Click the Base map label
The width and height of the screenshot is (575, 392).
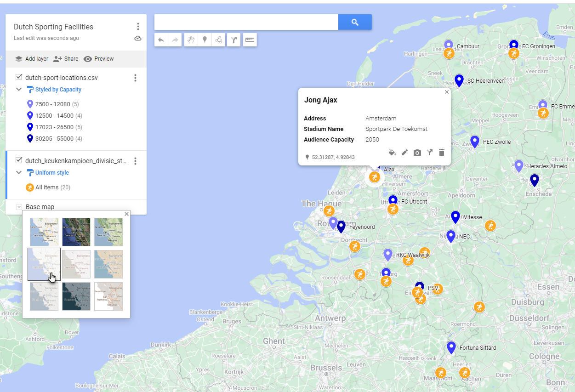40,207
